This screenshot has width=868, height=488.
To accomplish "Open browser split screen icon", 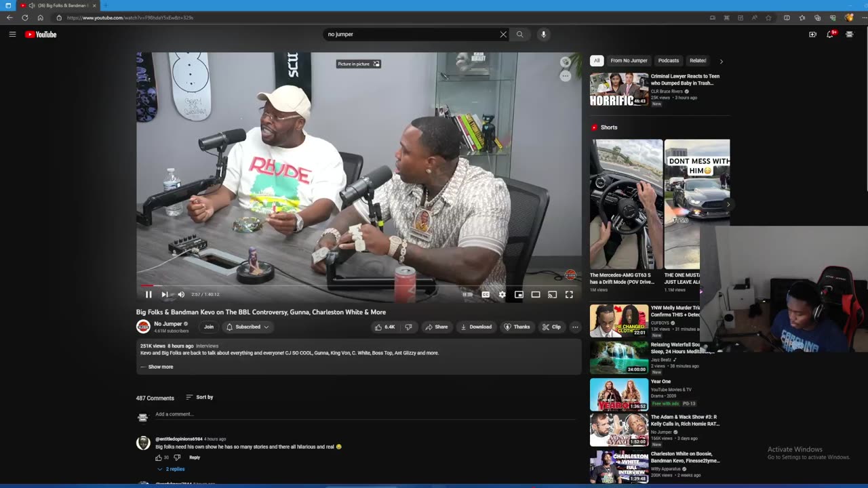I will pos(787,18).
